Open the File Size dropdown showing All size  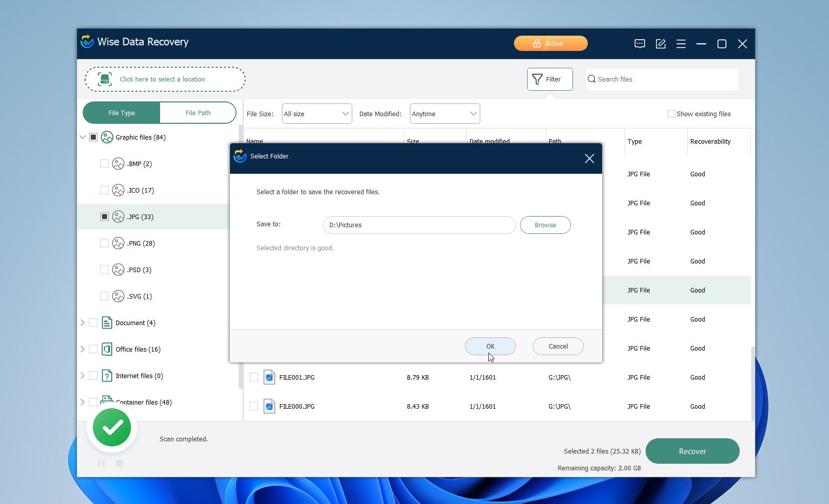316,114
